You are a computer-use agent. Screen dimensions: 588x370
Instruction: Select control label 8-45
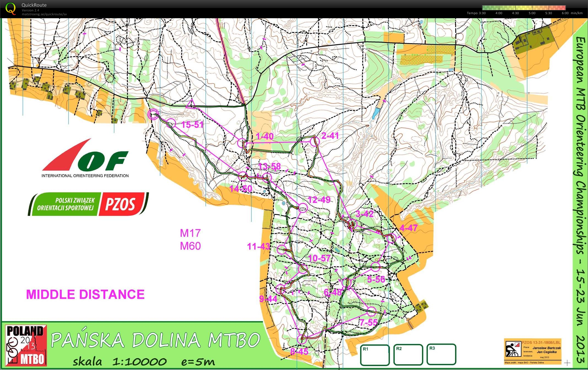[299, 352]
